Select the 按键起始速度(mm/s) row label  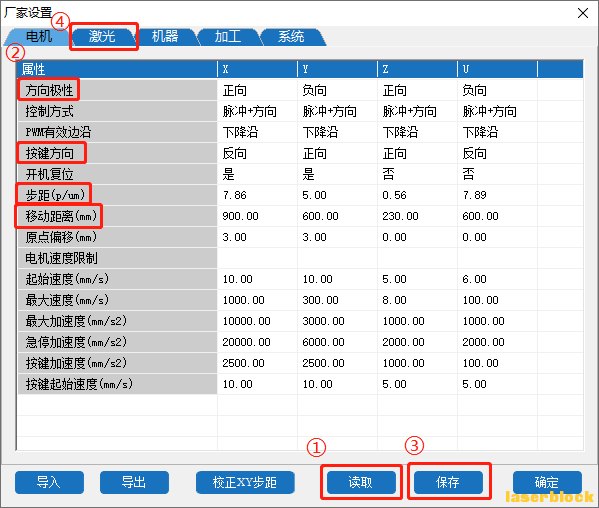pyautogui.click(x=118, y=384)
